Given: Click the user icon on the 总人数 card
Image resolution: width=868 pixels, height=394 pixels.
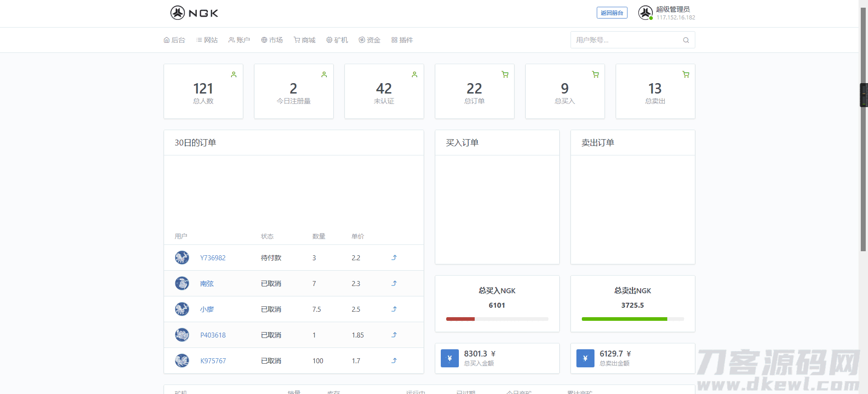Looking at the screenshot, I should (x=234, y=75).
